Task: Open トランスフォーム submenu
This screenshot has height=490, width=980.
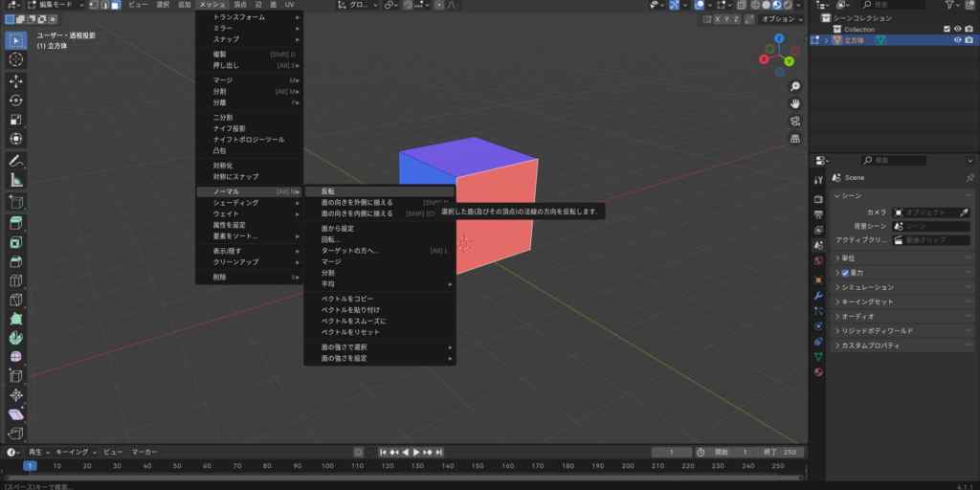Action: point(249,17)
